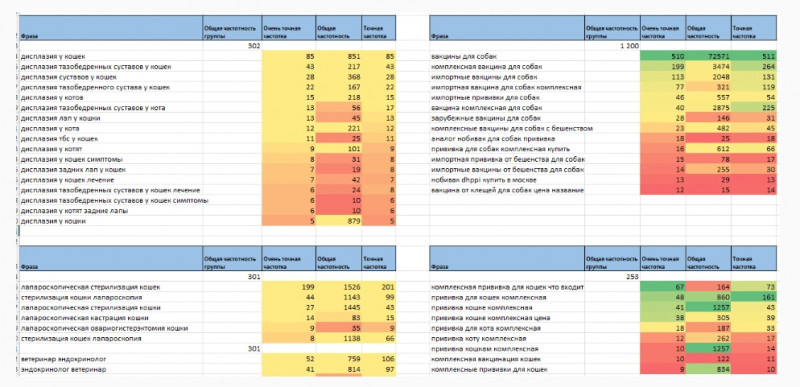The image size is (800, 387).
Task: Click 'Очень точная частотка' header in top-left table
Action: coord(289,28)
